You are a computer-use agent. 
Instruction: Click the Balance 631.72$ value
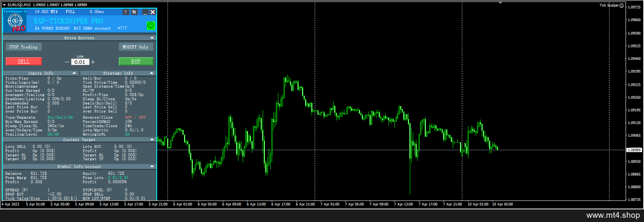point(39,174)
